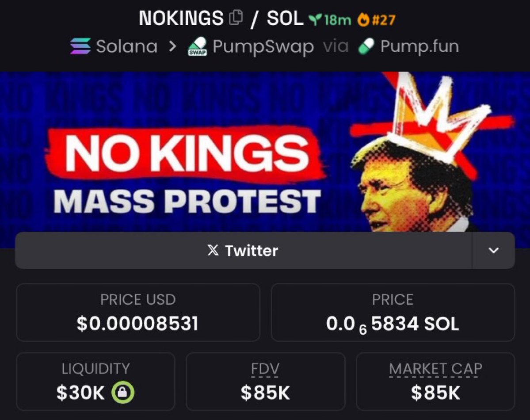Click the PRICE USD box
The image size is (530, 420).
click(138, 312)
